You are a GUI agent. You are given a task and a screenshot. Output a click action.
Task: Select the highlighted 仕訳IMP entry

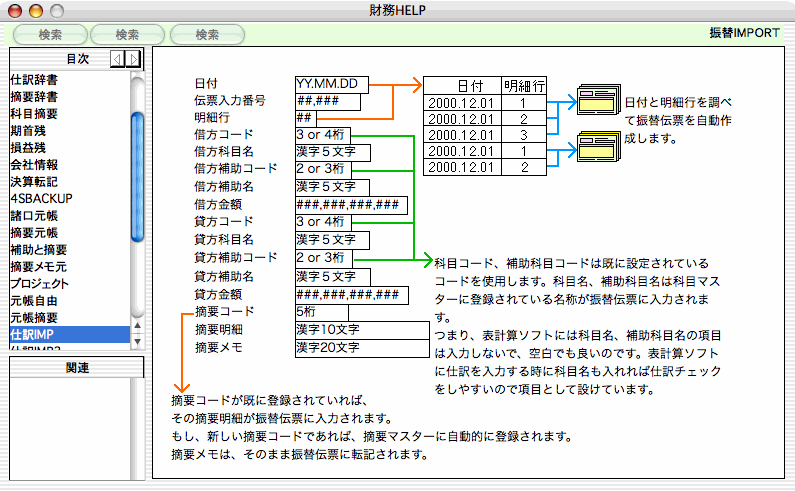(x=35, y=334)
